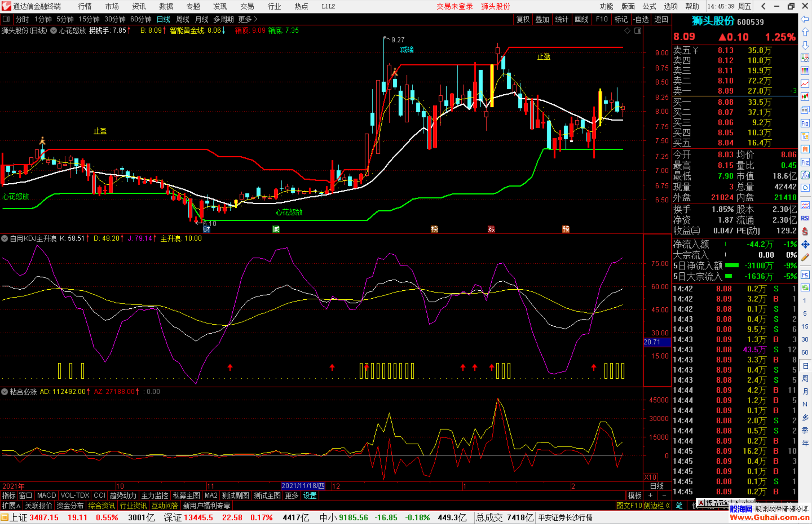Switch to the VOL-TDX indicator tab

tap(75, 495)
